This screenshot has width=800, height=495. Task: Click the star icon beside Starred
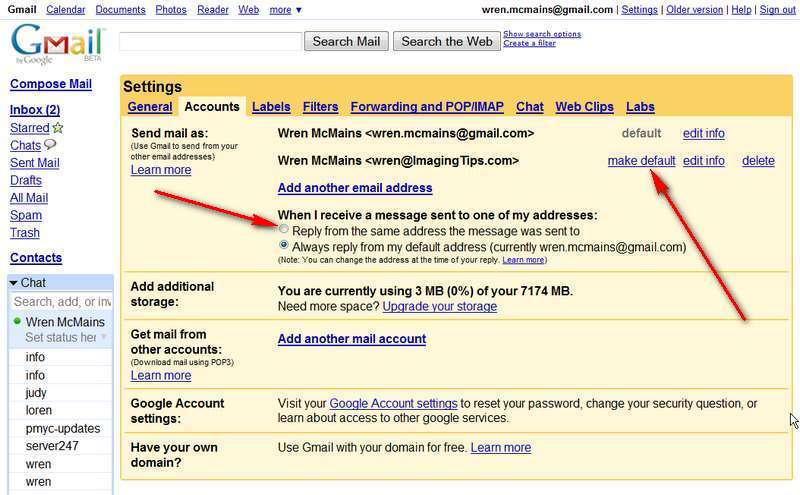(x=58, y=128)
